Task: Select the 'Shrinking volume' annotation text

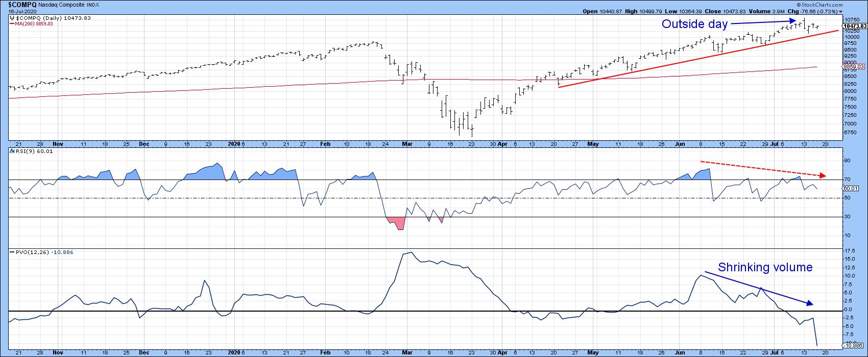Action: click(765, 267)
